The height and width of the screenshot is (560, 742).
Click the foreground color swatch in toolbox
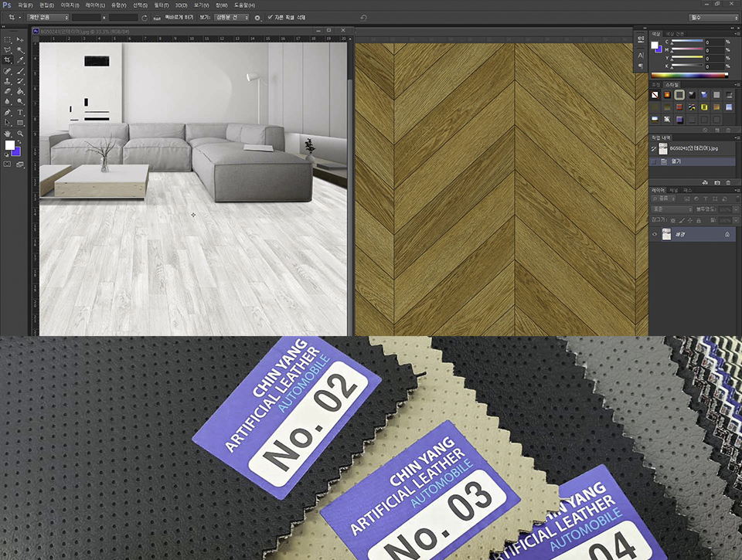coord(10,145)
